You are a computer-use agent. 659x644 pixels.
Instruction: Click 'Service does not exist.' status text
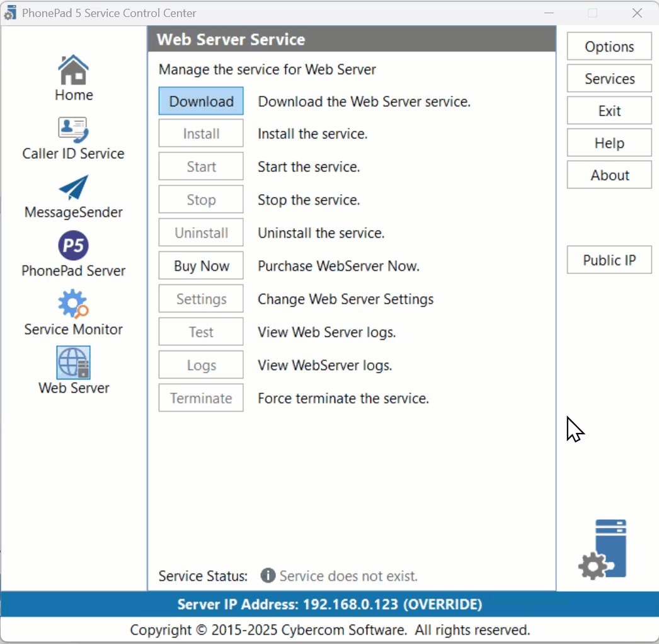[348, 575]
